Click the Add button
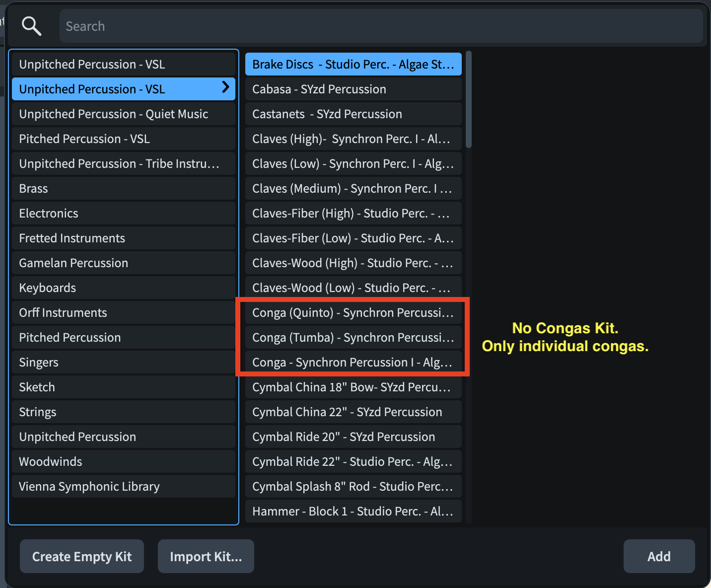The image size is (711, 588). point(659,556)
